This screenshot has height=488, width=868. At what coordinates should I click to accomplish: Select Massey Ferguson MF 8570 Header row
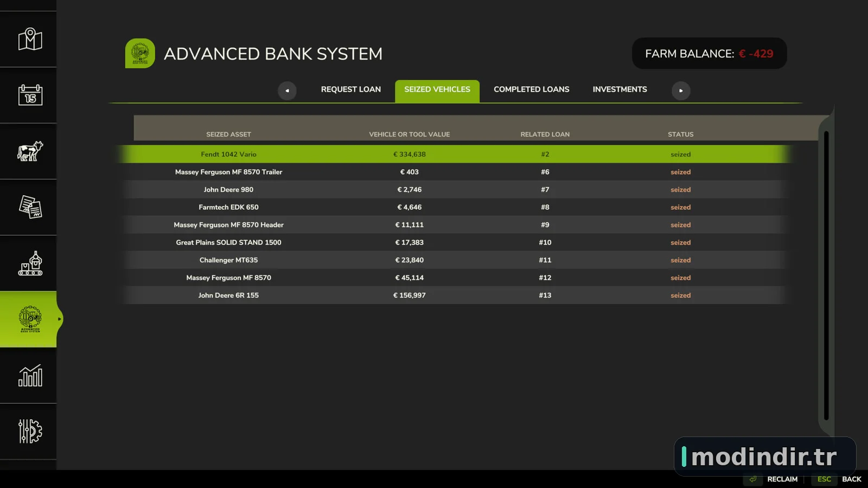tap(456, 224)
